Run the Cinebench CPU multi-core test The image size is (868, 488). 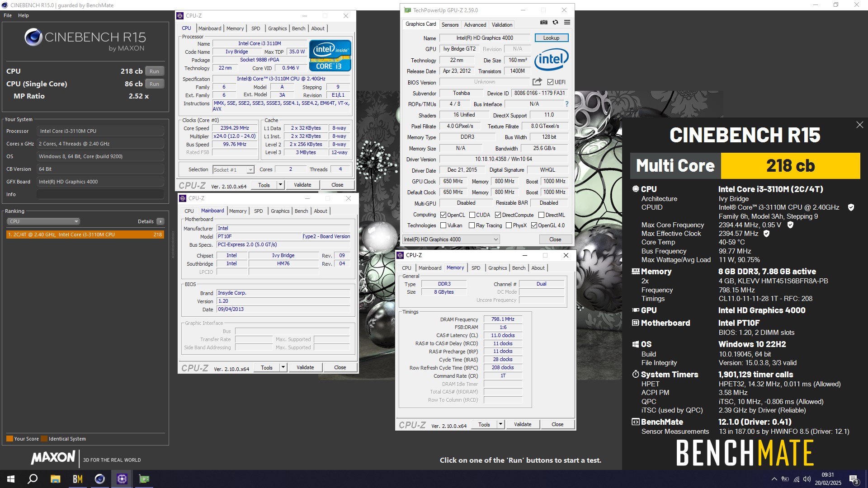(x=154, y=71)
